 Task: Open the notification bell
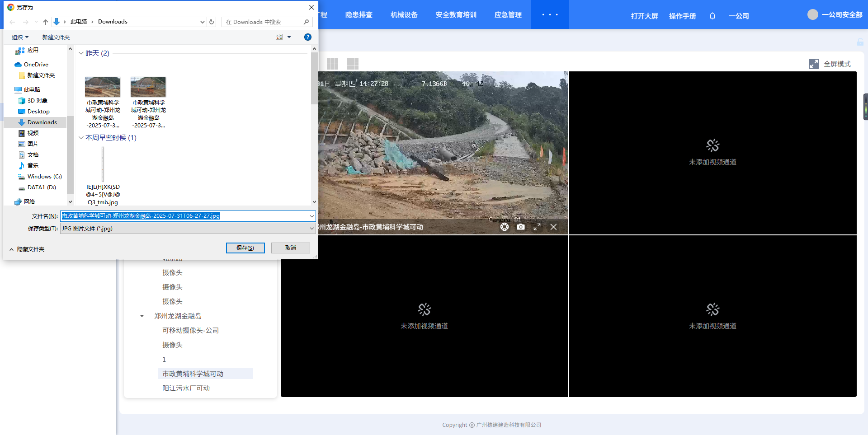[712, 16]
